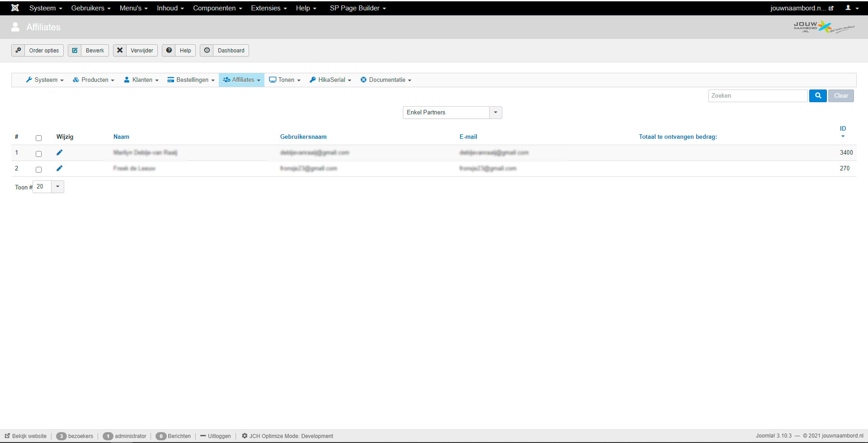
Task: Click the Bewerk button
Action: click(88, 50)
